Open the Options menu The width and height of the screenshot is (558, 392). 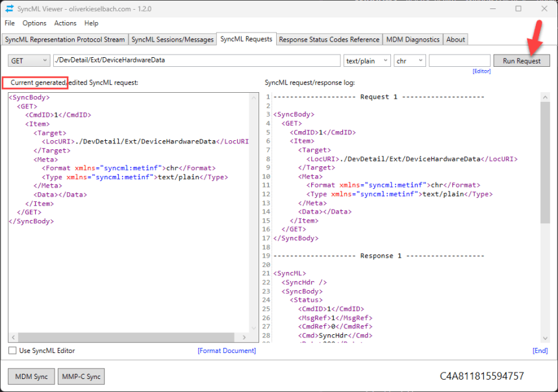[34, 23]
